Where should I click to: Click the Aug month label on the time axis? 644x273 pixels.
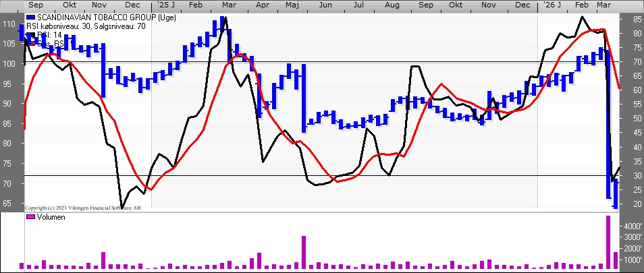[392, 5]
